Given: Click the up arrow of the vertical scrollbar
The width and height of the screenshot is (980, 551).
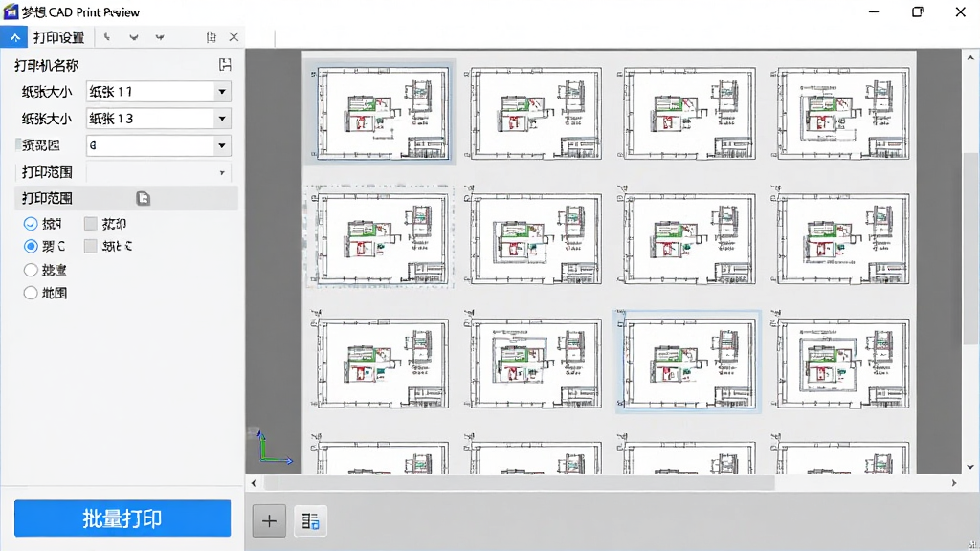Looking at the screenshot, I should [970, 58].
